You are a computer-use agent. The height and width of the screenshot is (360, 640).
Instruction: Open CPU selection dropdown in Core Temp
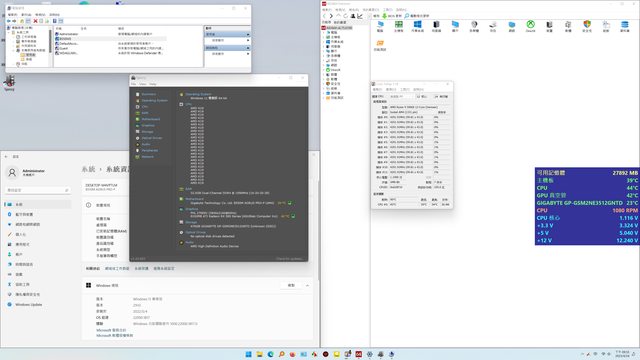(x=402, y=96)
